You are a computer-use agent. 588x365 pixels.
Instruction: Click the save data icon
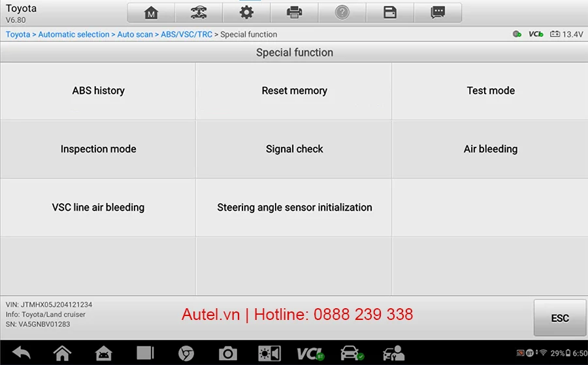390,13
